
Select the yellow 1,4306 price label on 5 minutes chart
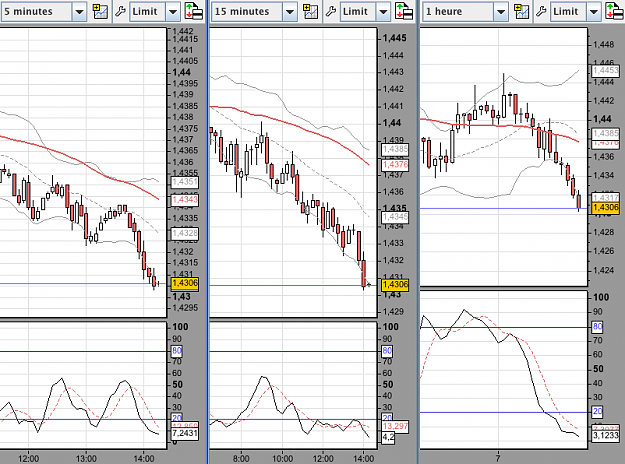[x=185, y=283]
